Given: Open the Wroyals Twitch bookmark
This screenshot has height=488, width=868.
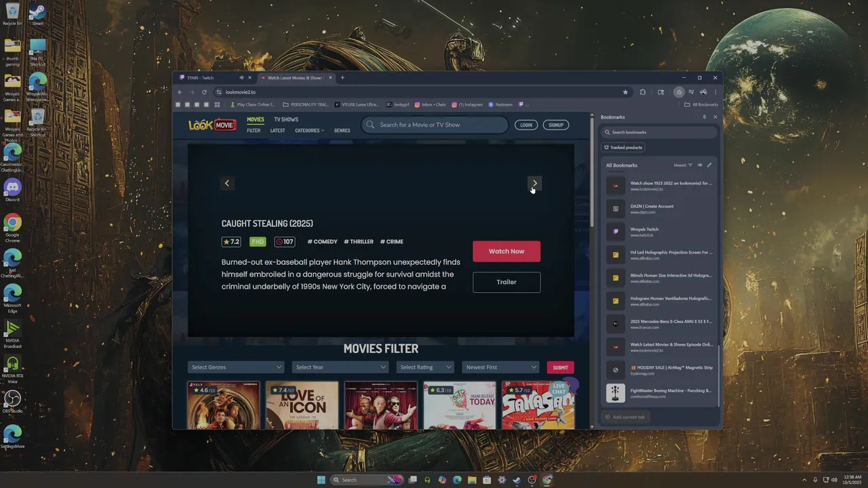Looking at the screenshot, I should point(659,232).
